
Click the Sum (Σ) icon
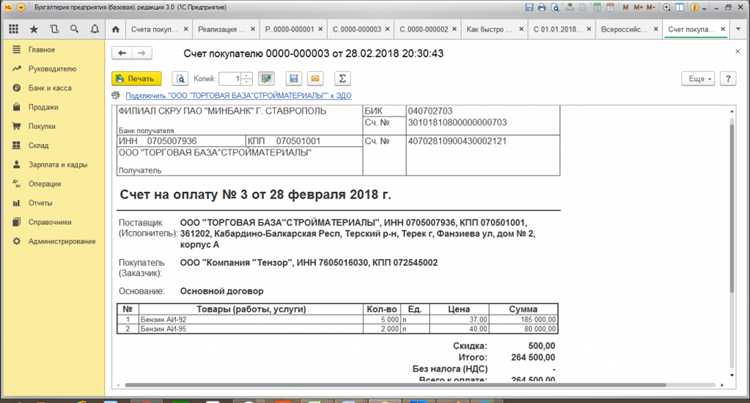pyautogui.click(x=342, y=78)
